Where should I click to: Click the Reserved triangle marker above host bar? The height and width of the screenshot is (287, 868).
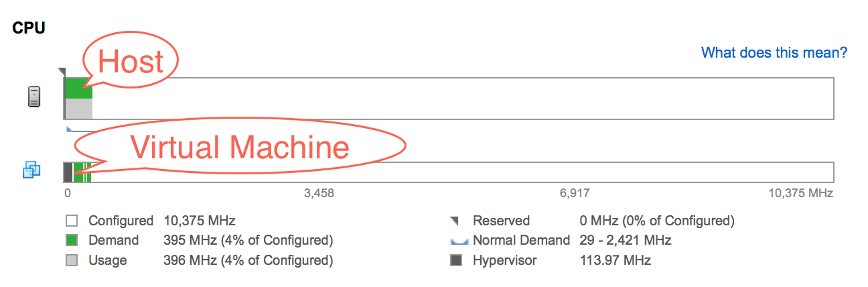pos(62,71)
